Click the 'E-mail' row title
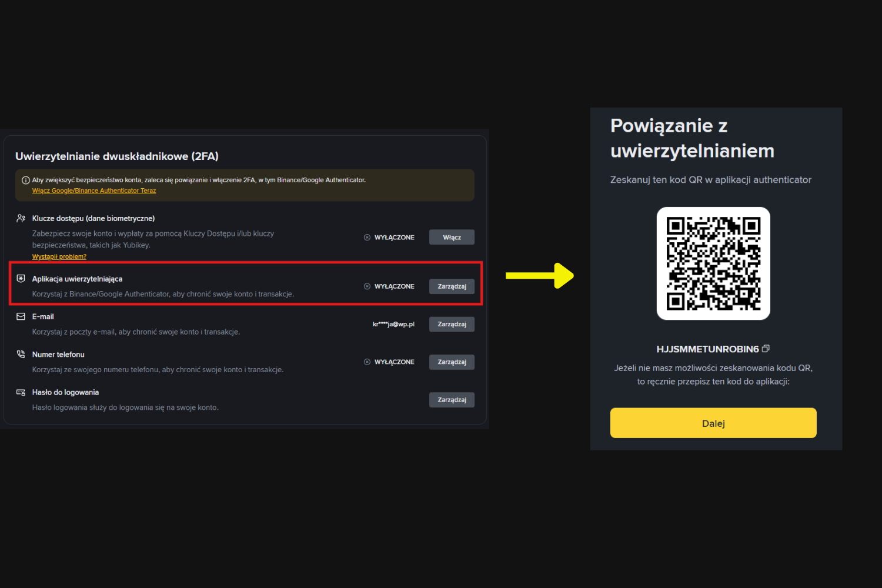 (43, 316)
